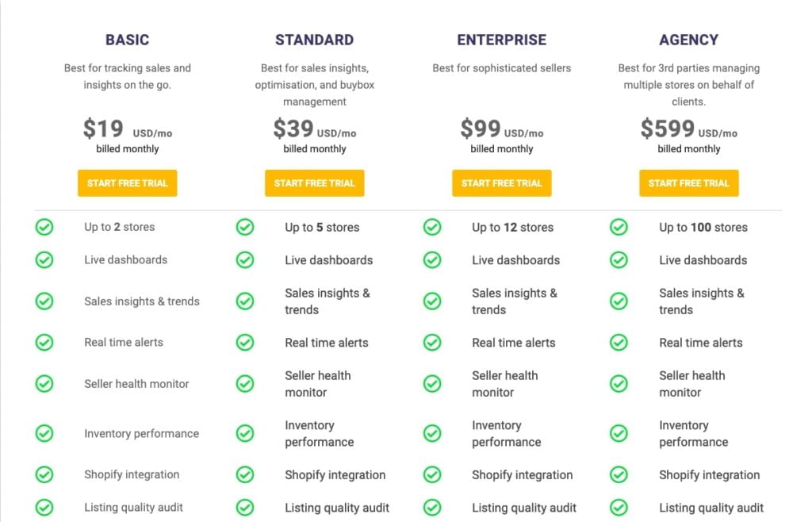This screenshot has height=522, width=812.
Task: Click green check by Enterprise 'Up to 12 stores'
Action: click(x=432, y=227)
